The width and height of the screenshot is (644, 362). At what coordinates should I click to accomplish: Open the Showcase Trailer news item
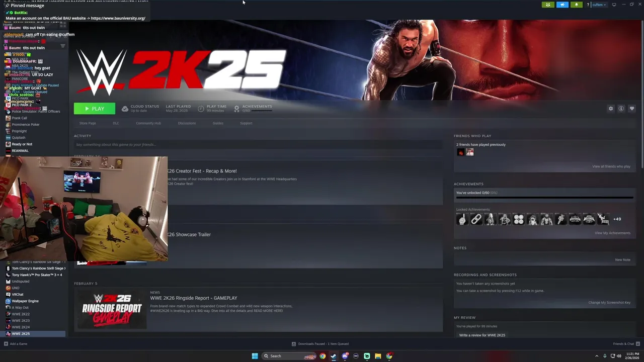pyautogui.click(x=189, y=234)
